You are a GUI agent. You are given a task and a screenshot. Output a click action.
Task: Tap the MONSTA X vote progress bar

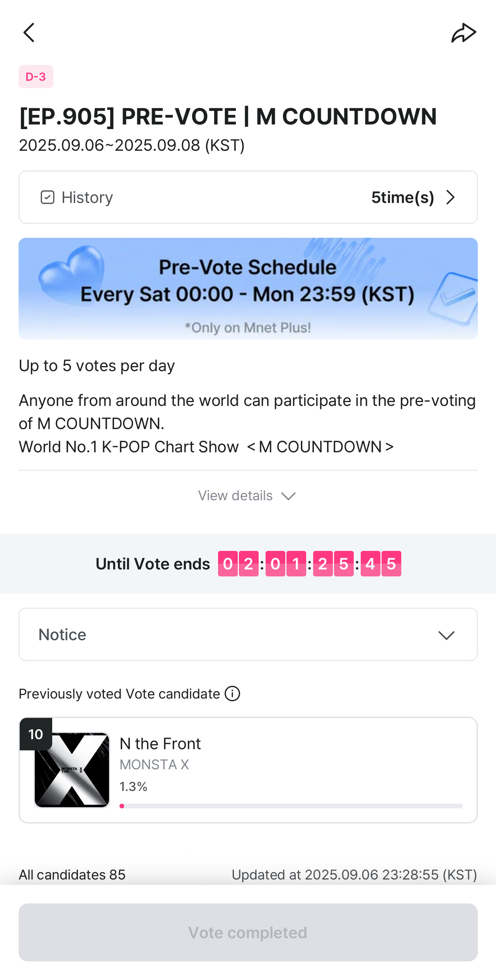tap(291, 806)
